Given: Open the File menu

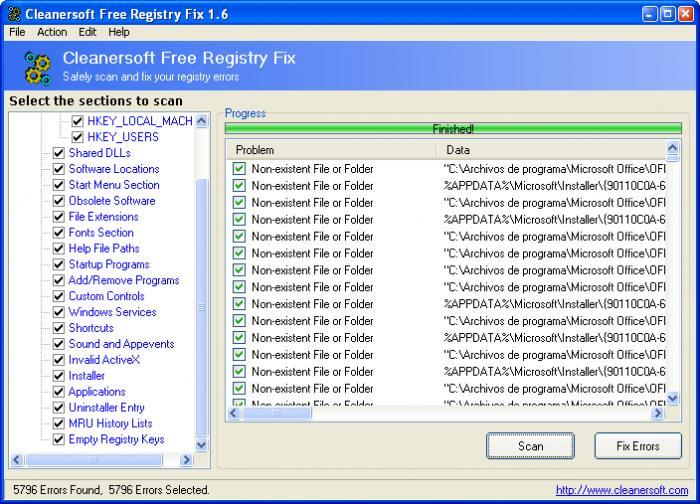Looking at the screenshot, I should (17, 32).
